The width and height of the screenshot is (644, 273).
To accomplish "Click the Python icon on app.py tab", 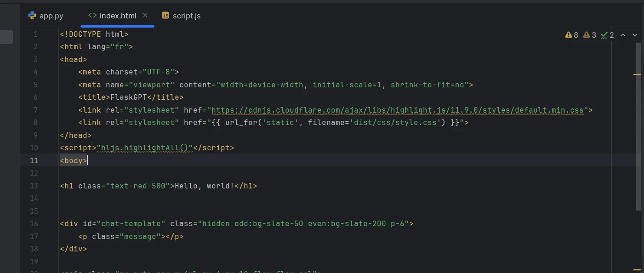I will [32, 16].
